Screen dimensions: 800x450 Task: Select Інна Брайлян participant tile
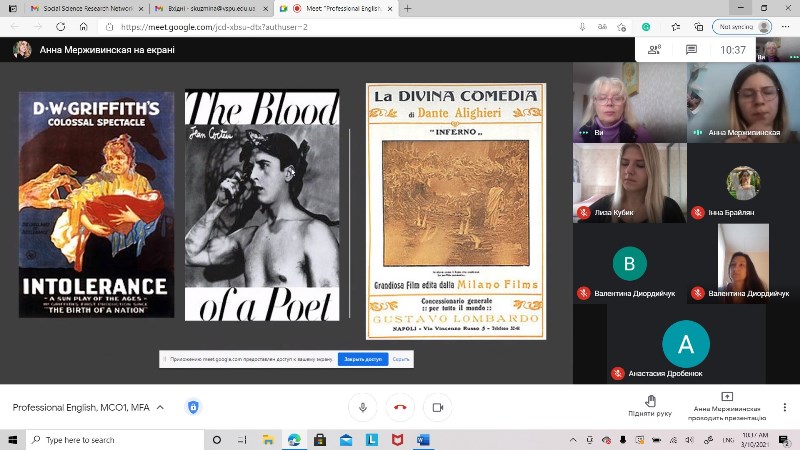743,183
